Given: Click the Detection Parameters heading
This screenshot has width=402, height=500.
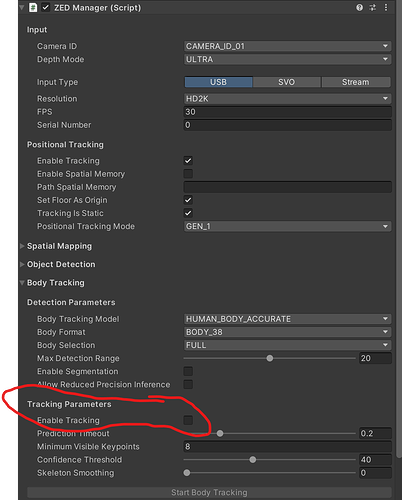Looking at the screenshot, I should [x=71, y=302].
